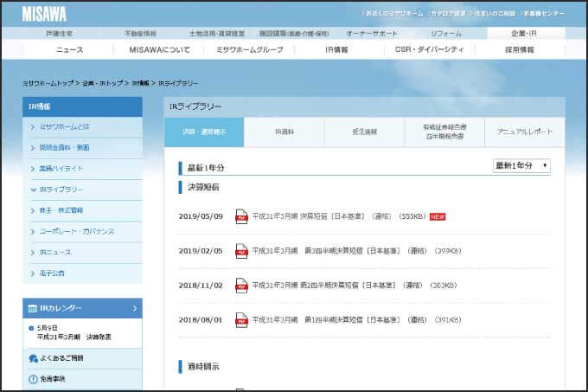The image size is (588, 392).
Task: Click the arrow on IRカレンダー header
Action: tap(135, 308)
